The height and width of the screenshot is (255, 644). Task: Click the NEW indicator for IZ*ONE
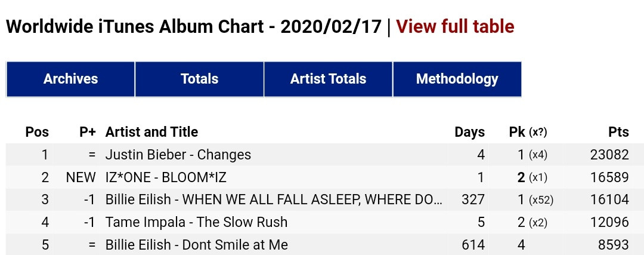[81, 177]
